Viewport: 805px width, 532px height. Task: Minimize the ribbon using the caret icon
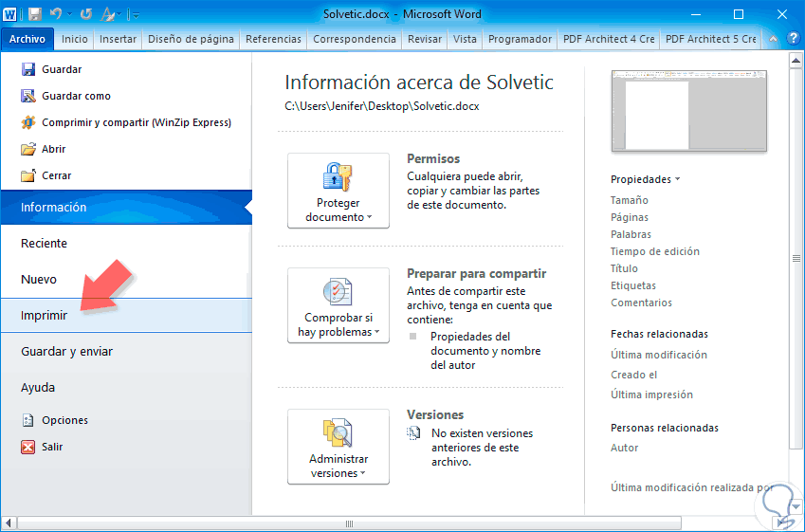pyautogui.click(x=773, y=39)
